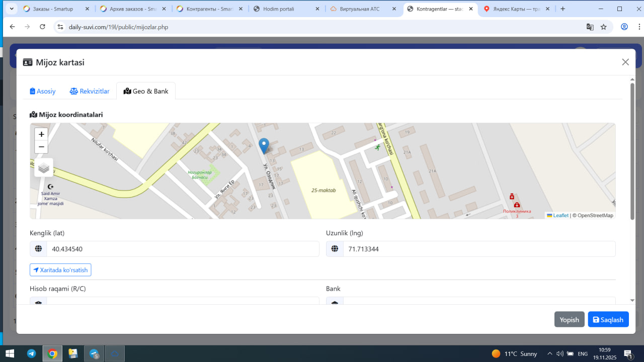Viewport: 644px width, 362px height.
Task: Click the Xaritada ko'rsatish button
Action: [60, 270]
